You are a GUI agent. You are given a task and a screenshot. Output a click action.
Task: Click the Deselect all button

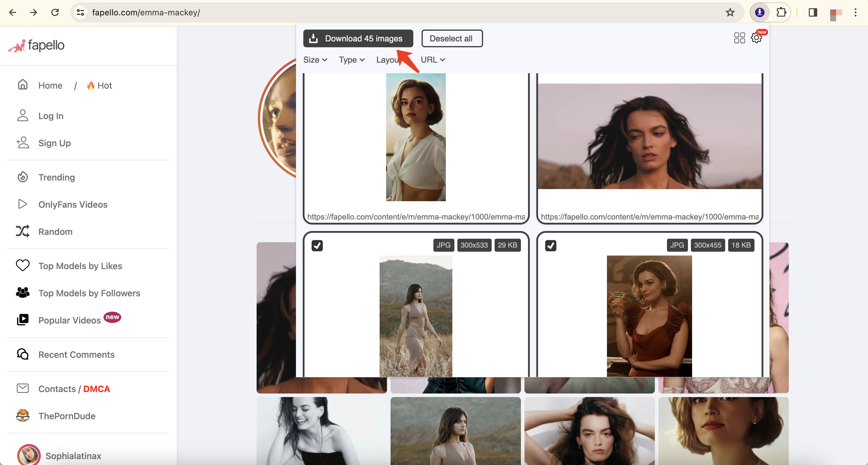(x=451, y=38)
